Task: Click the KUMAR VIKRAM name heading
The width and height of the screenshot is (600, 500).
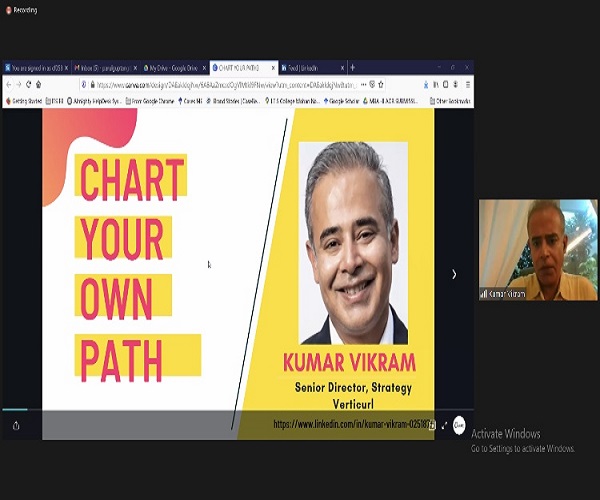Action: click(x=349, y=362)
